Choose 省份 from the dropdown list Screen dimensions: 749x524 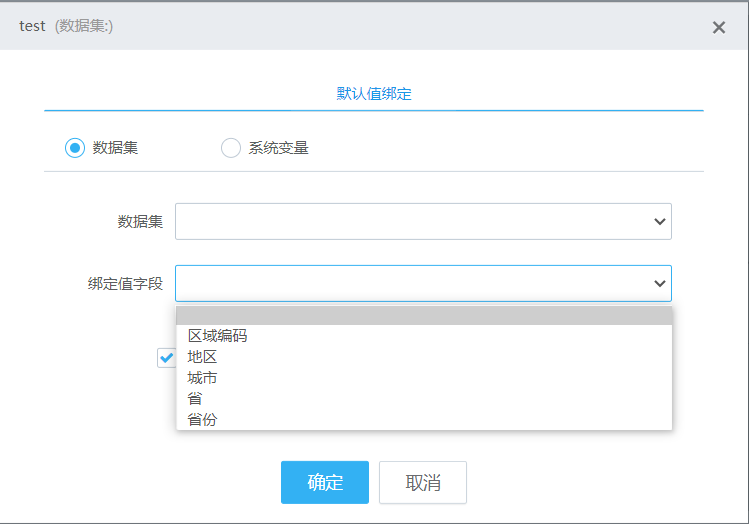(x=424, y=419)
